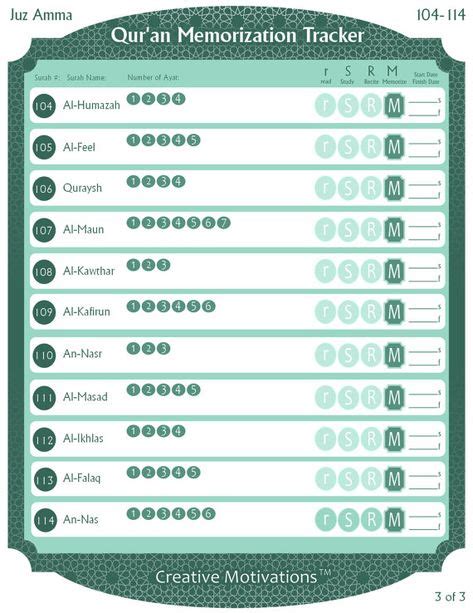The image size is (473, 613).
Task: Select the Al-Ikhlas surah name
Action: coord(83,438)
